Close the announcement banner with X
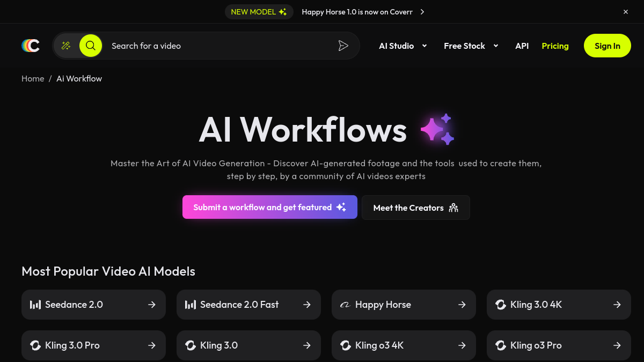This screenshot has height=362, width=644. [x=626, y=12]
